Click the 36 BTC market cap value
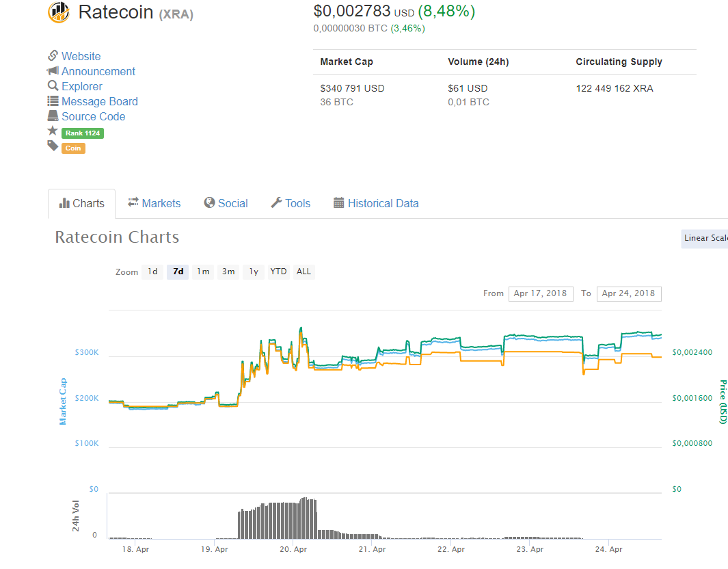 point(336,102)
